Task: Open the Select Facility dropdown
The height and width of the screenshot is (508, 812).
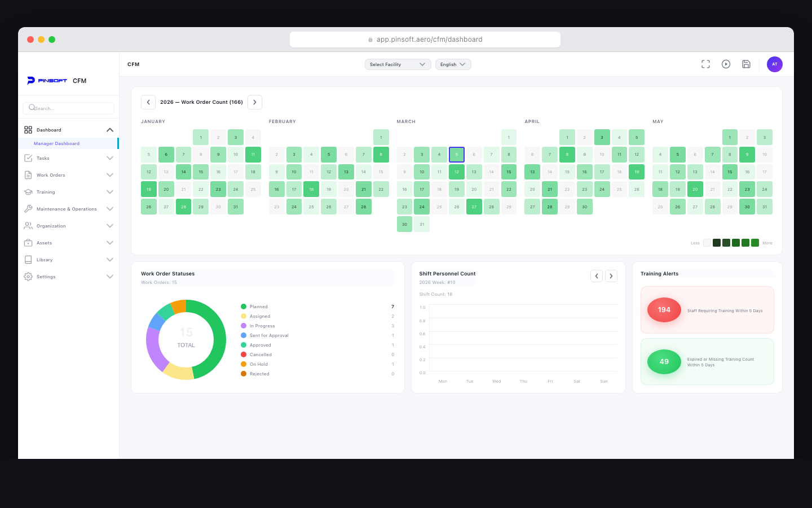Action: [398, 64]
